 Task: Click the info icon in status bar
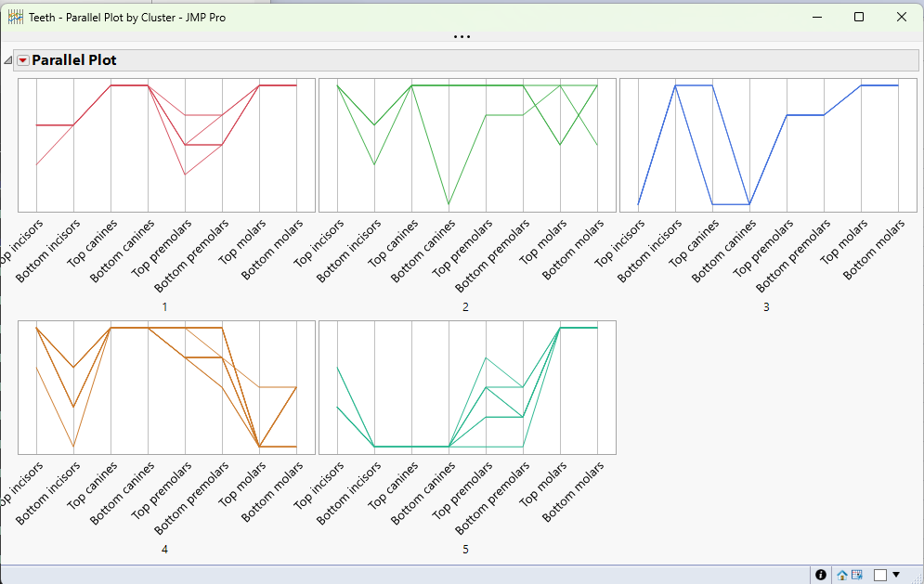(820, 575)
